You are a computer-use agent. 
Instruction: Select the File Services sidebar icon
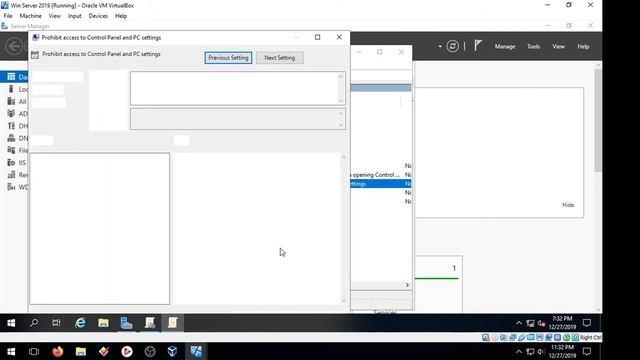click(11, 150)
